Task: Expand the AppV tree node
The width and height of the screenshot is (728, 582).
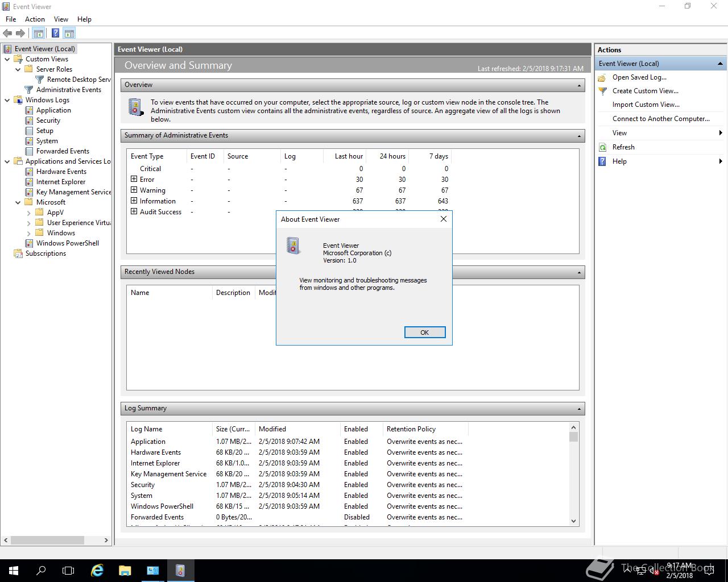Action: [29, 213]
